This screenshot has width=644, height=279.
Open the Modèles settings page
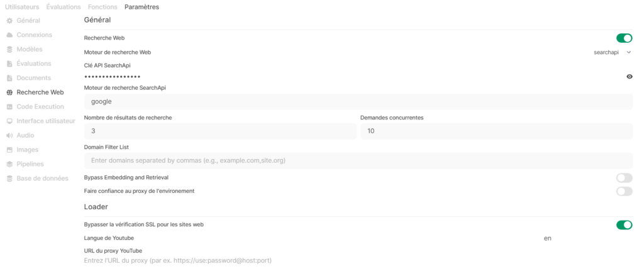30,49
